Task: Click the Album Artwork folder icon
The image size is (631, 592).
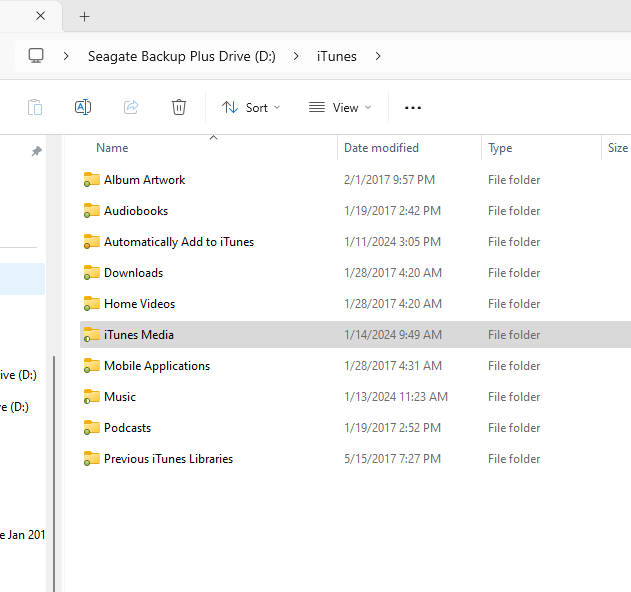Action: coord(91,179)
